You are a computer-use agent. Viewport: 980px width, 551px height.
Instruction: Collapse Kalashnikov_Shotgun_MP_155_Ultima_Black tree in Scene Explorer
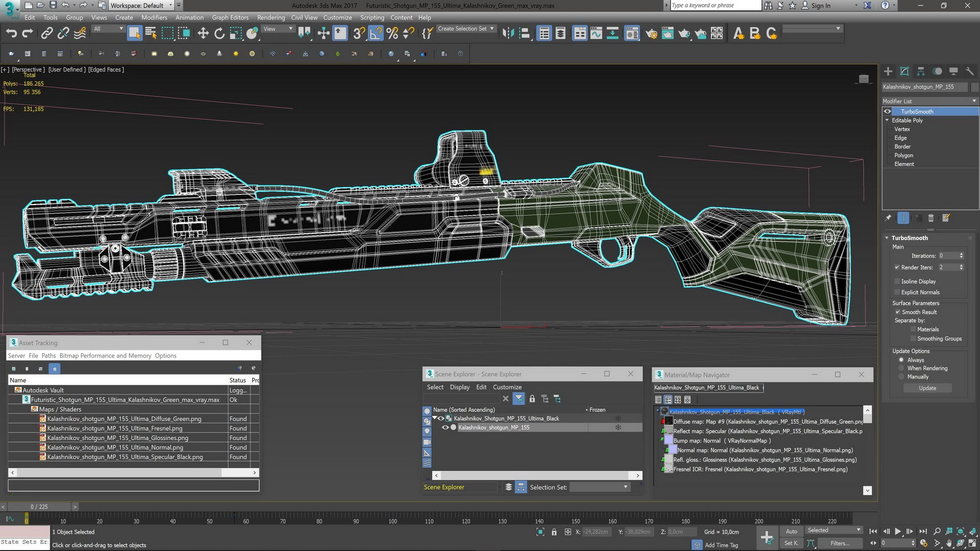click(435, 418)
